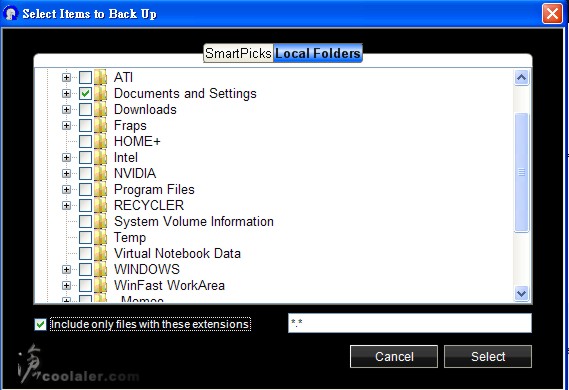The image size is (569, 390).
Task: Expand the NVIDIA folder node
Action: click(x=66, y=173)
